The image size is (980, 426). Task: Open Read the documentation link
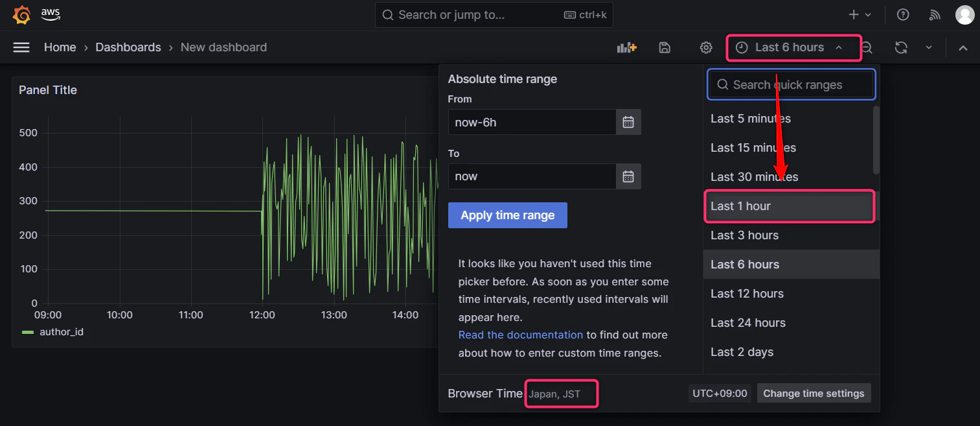click(x=521, y=335)
